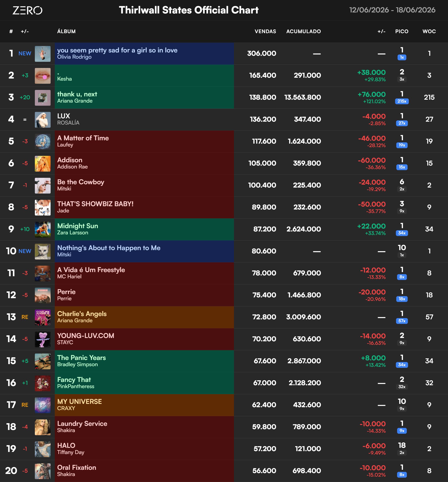Viewport: 448px width, 482px height.
Task: Select the 'Oral Fixation' album title
Action: [x=77, y=467]
